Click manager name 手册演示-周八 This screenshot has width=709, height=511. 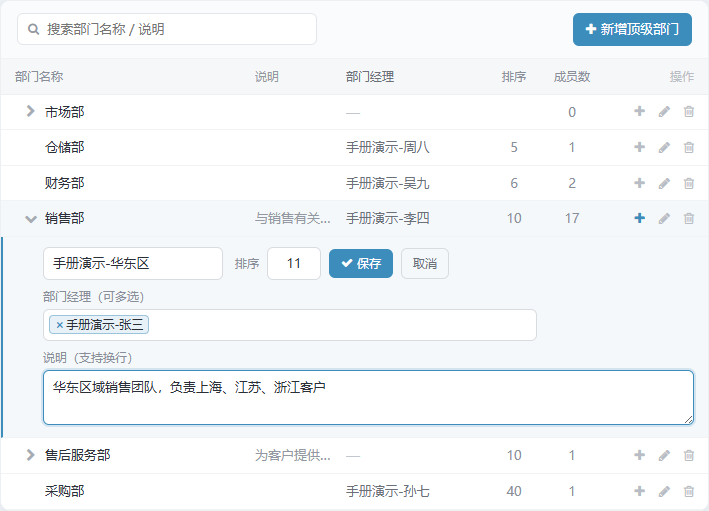tap(388, 147)
